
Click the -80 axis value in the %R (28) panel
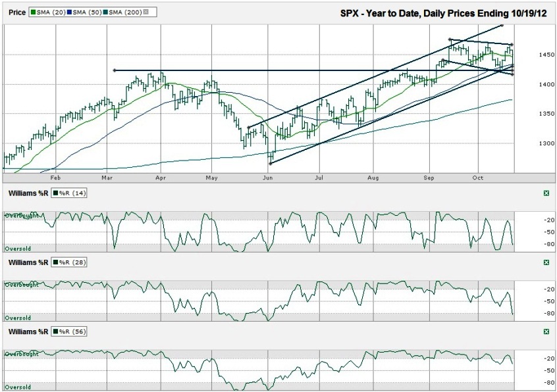pyautogui.click(x=549, y=314)
